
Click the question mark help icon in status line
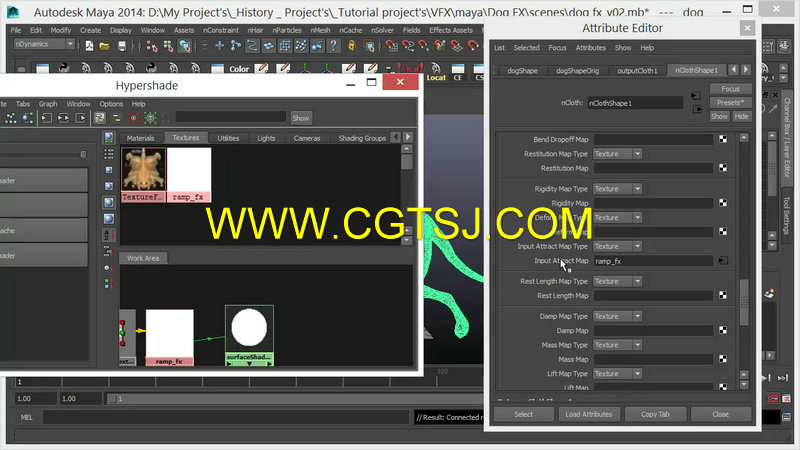333,46
